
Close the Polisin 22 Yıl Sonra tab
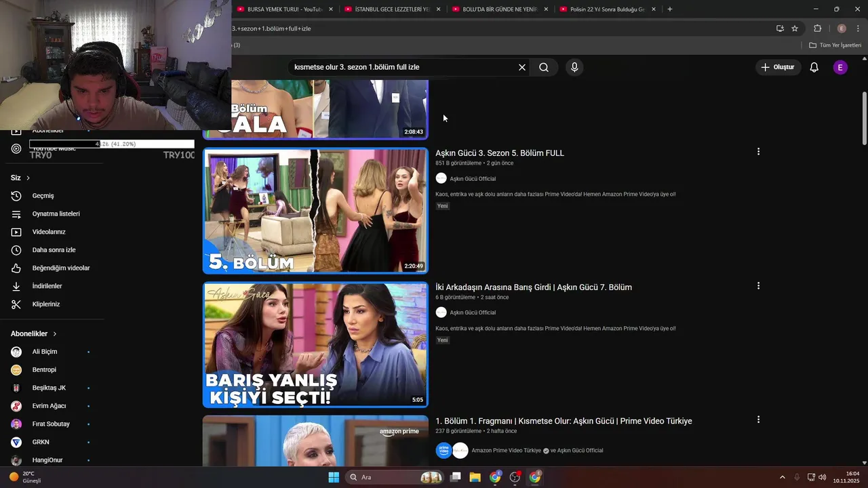[654, 9]
